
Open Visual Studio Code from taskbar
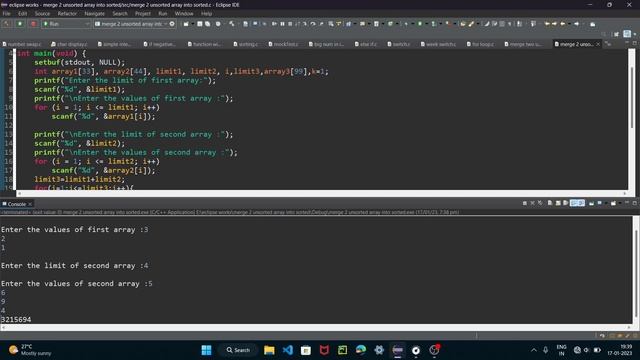click(287, 350)
